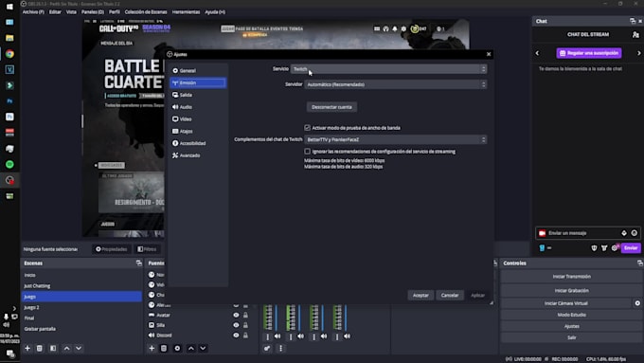The width and height of the screenshot is (644, 363).
Task: Switch to Audio settings tab
Action: (198, 107)
